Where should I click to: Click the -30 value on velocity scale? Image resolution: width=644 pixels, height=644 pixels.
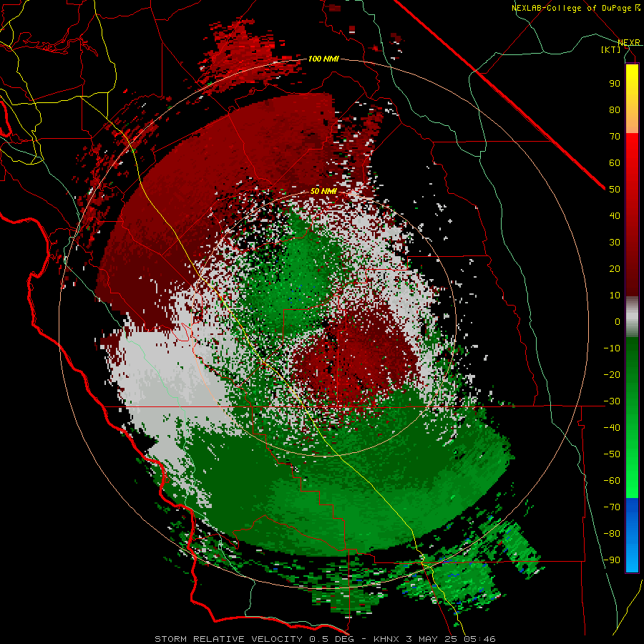click(612, 401)
